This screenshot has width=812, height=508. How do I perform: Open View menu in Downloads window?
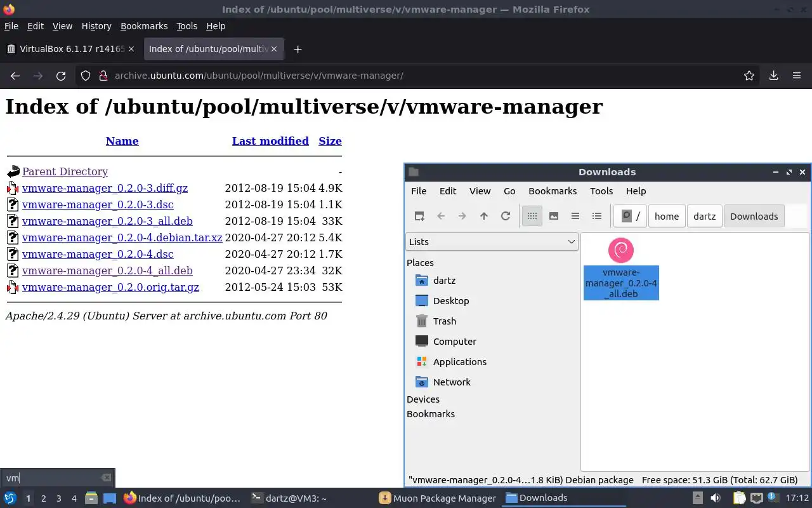point(480,190)
